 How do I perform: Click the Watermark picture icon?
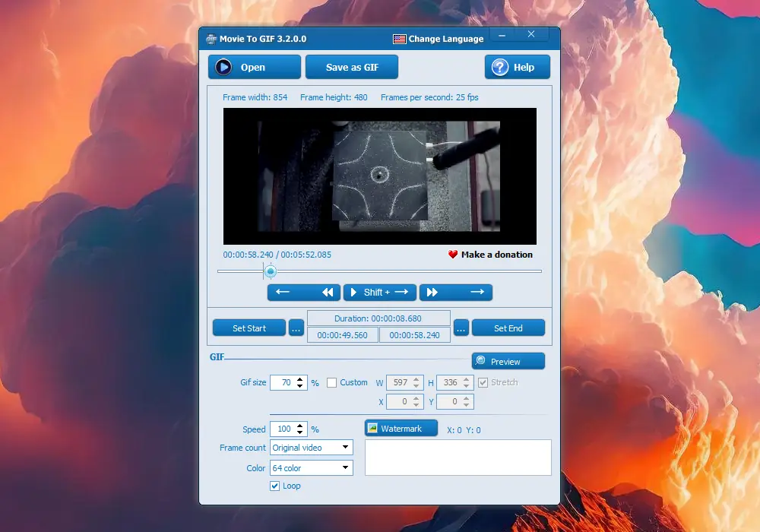[x=372, y=428]
